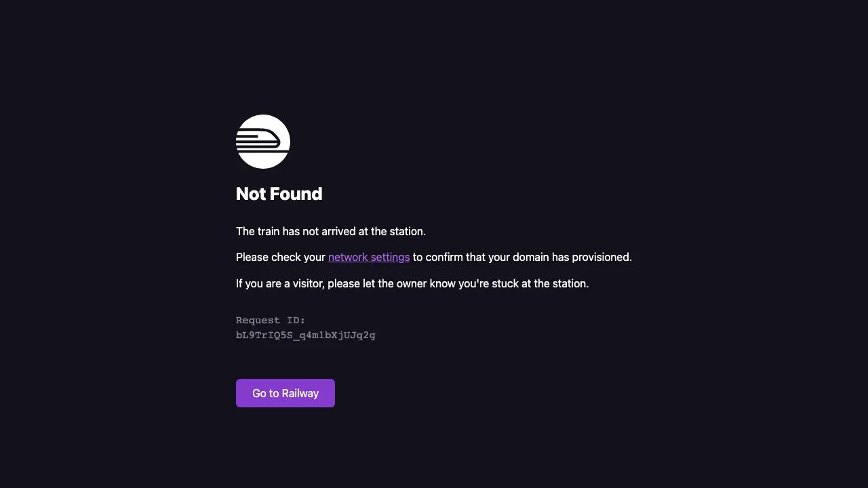Click the request ID value bL9TrIQ5S_q4m1bXjUJq2g
Screen dimensions: 868x488
pos(306,335)
